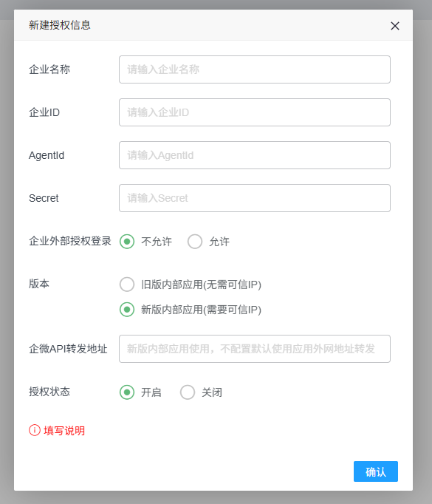
Task: Select the AgentId input field
Action: point(254,155)
